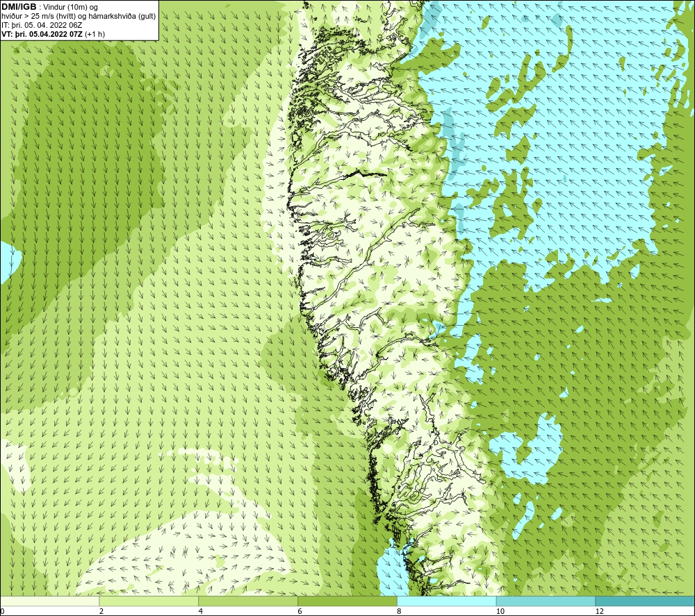Select the 6–8 m/s dark green legend swatch
The width and height of the screenshot is (695, 616).
(x=347, y=601)
